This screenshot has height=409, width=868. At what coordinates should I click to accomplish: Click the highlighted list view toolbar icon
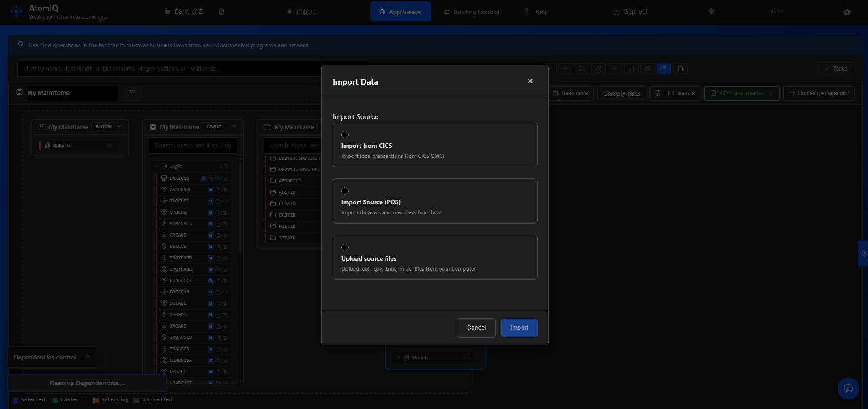click(x=664, y=69)
